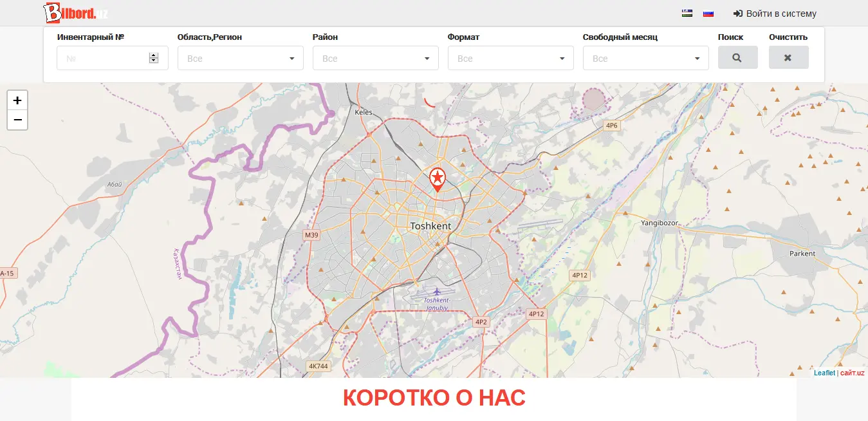Image resolution: width=868 pixels, height=421 pixels.
Task: Expand the Район dropdown
Action: [x=375, y=58]
